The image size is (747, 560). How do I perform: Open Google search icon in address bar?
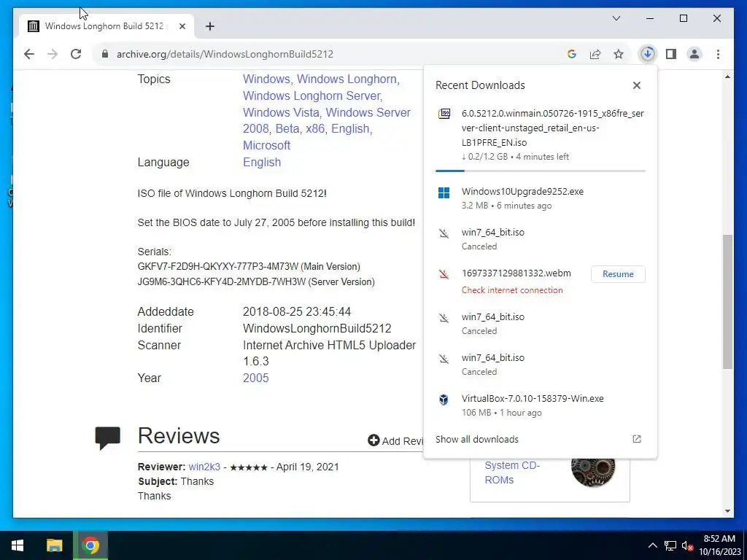tap(572, 54)
